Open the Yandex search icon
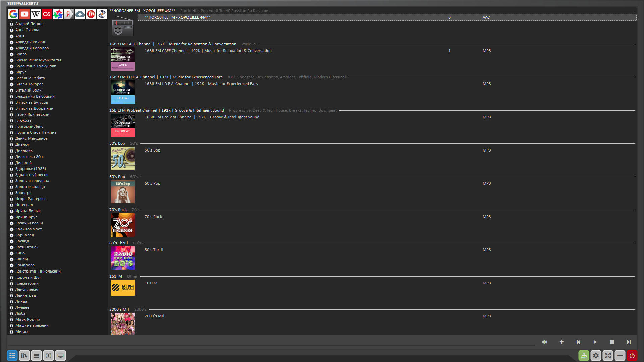The width and height of the screenshot is (644, 362). click(x=68, y=14)
